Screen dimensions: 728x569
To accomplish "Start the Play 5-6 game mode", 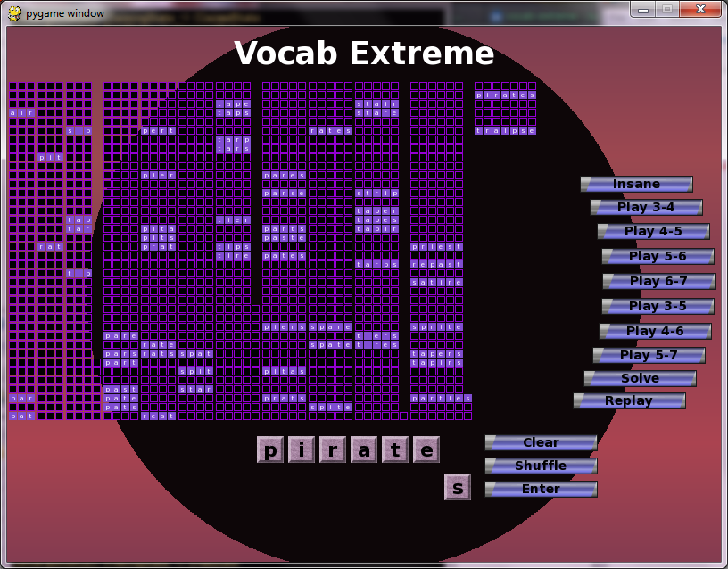I will 658,256.
